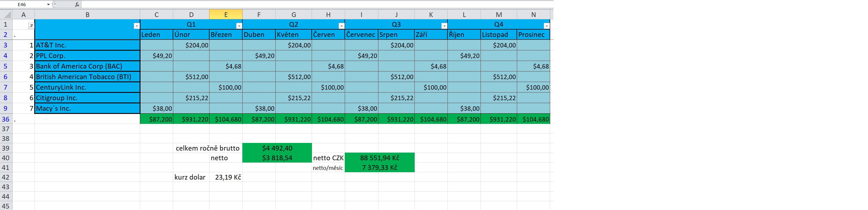The height and width of the screenshot is (210, 868).
Task: Open the Q2 filter dropdown
Action: (x=341, y=26)
